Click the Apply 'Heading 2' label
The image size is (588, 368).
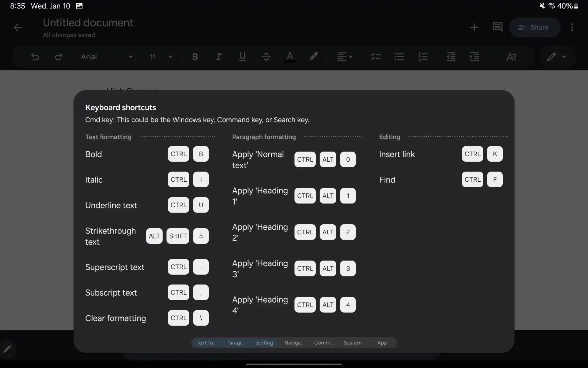[x=260, y=232]
